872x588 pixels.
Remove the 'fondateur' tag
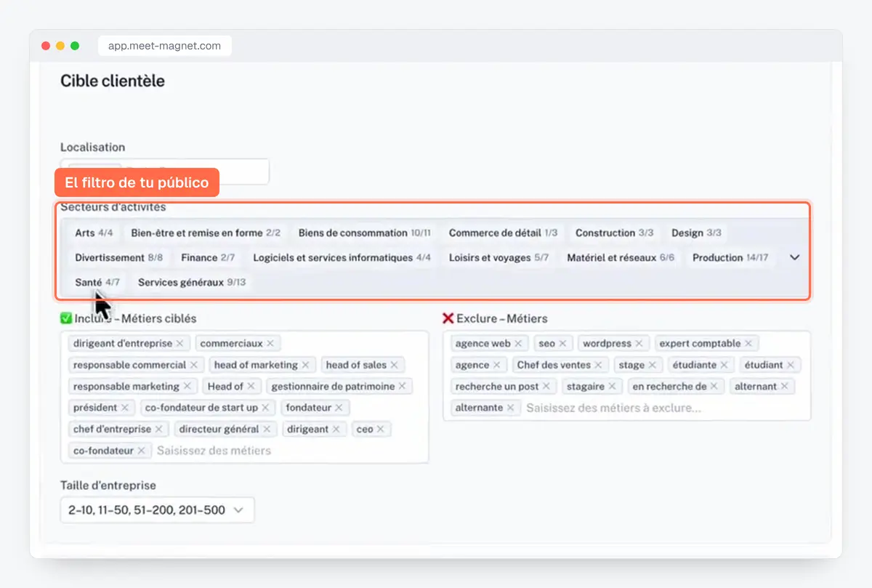339,408
